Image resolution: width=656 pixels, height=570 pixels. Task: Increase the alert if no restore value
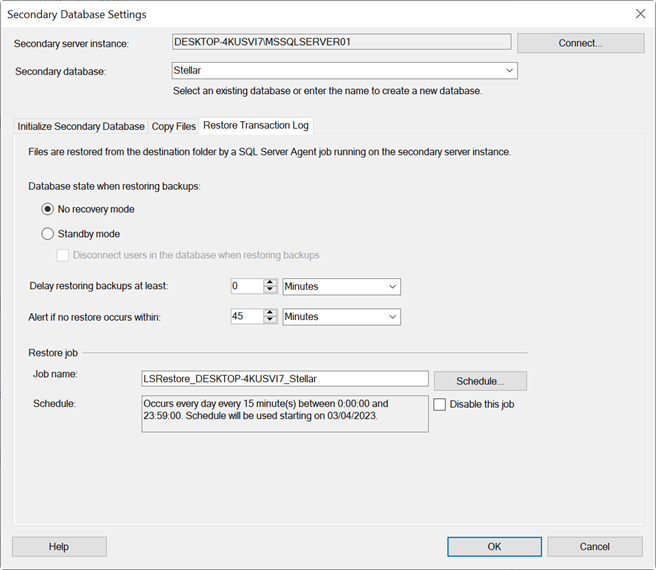tap(270, 313)
